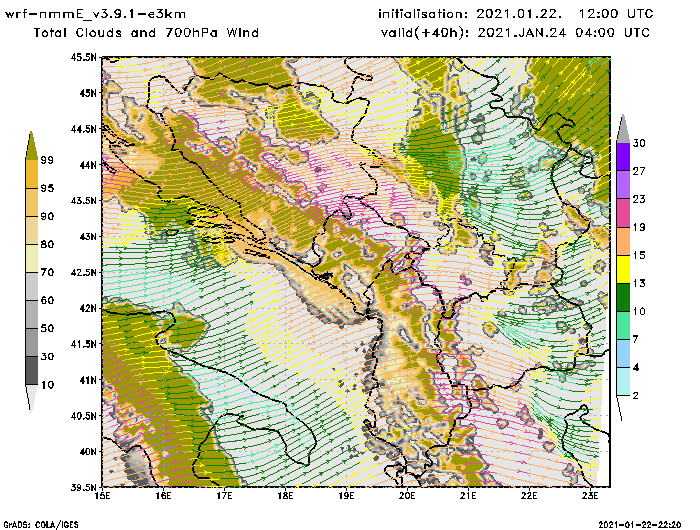The width and height of the screenshot is (700, 530).
Task: Click the '20E' longitude label
Action: 407,496
